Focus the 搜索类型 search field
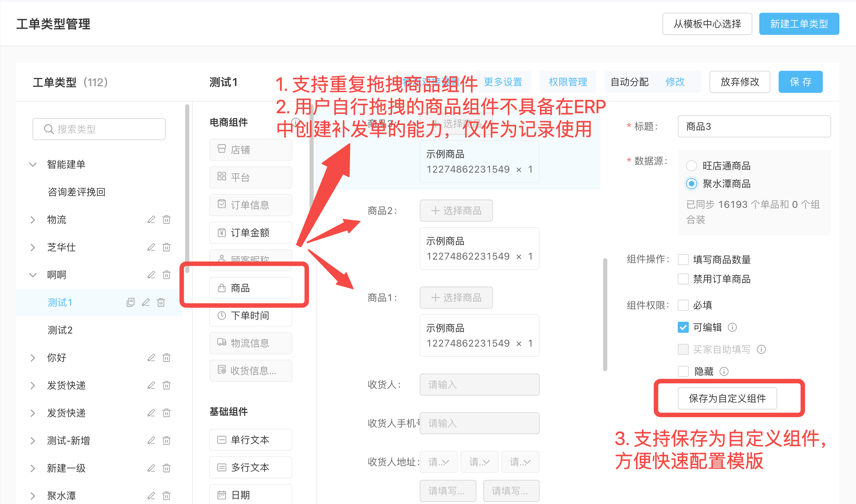The image size is (856, 504). tap(99, 129)
